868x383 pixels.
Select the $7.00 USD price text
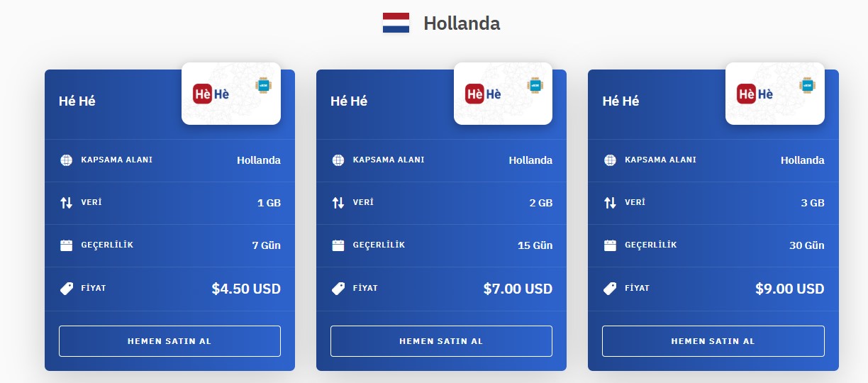click(518, 289)
